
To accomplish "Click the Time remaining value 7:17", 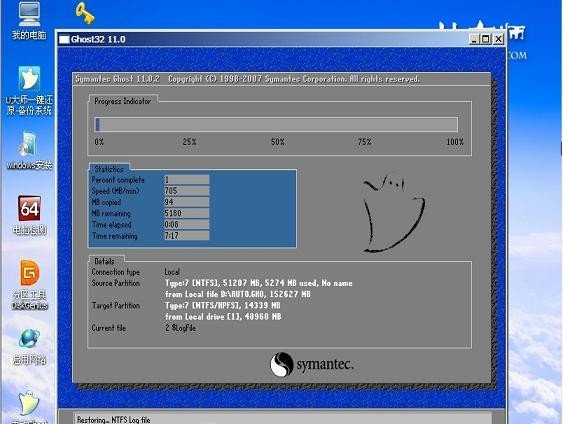I will click(x=186, y=236).
